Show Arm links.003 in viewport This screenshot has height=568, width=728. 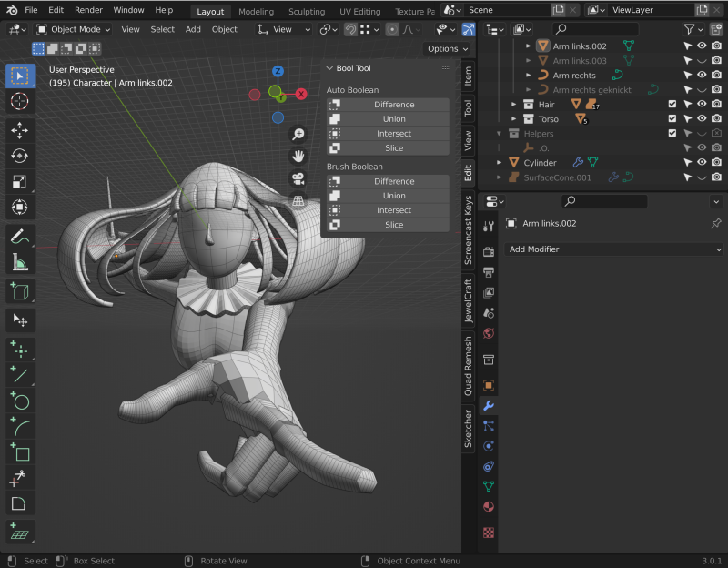pyautogui.click(x=702, y=60)
